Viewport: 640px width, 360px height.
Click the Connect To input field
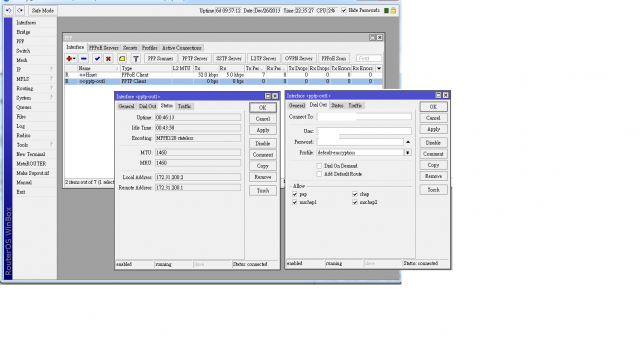[x=364, y=117]
